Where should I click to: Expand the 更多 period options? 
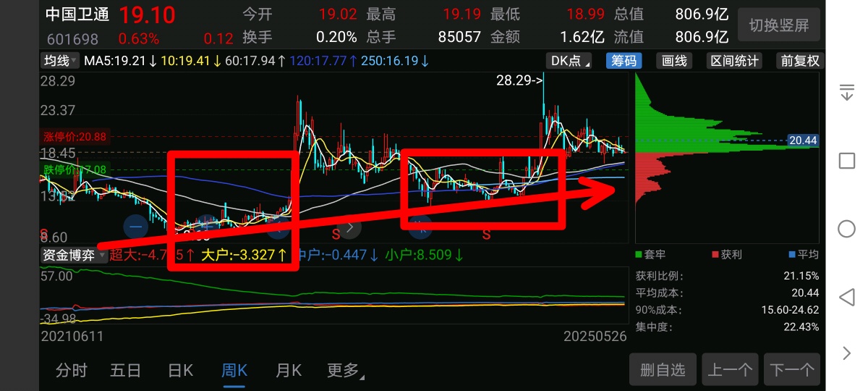(346, 371)
